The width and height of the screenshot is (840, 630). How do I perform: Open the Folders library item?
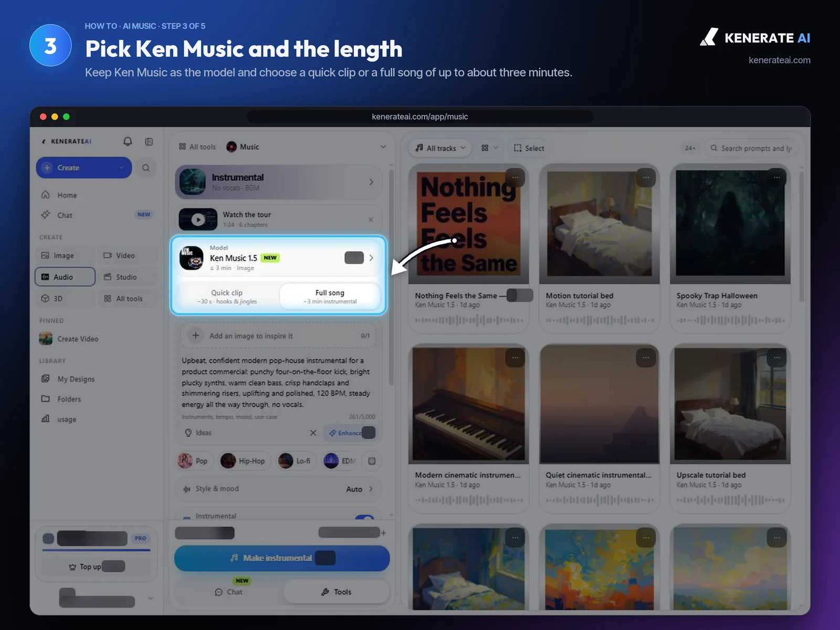click(69, 399)
